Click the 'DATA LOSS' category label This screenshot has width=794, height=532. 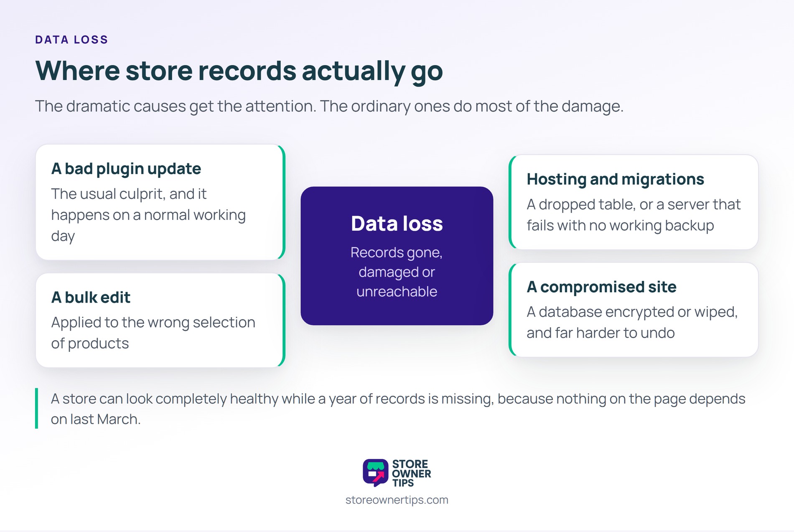(71, 40)
